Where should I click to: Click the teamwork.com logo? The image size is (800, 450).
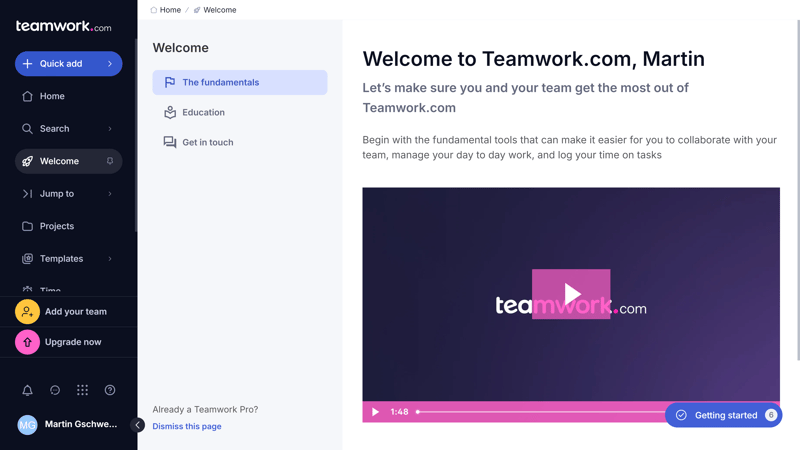pos(63,26)
